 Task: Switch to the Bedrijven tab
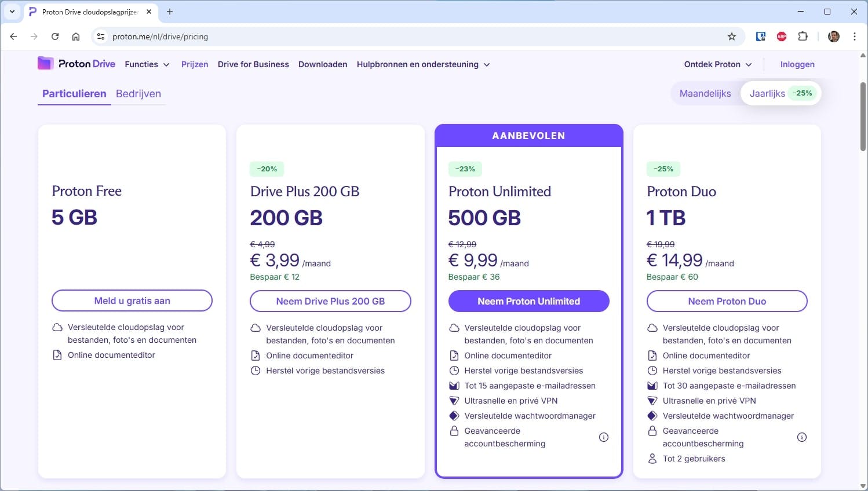(x=138, y=93)
